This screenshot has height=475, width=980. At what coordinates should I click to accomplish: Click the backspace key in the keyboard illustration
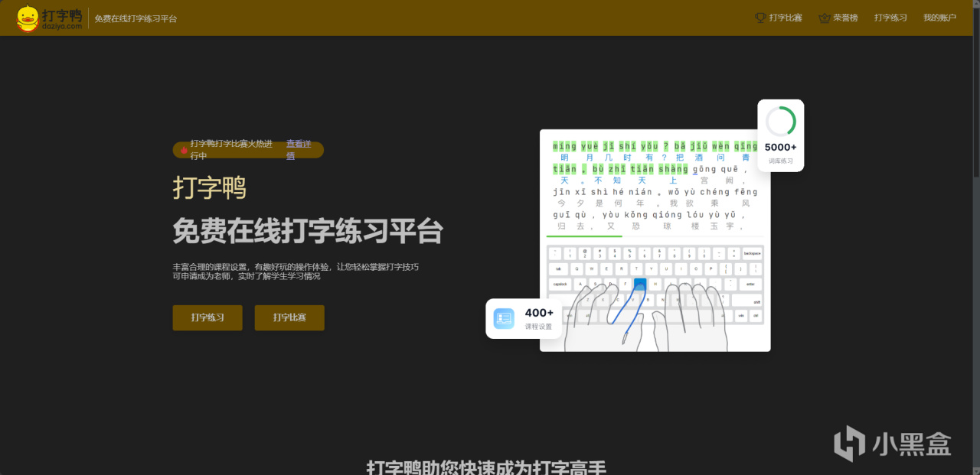752,253
